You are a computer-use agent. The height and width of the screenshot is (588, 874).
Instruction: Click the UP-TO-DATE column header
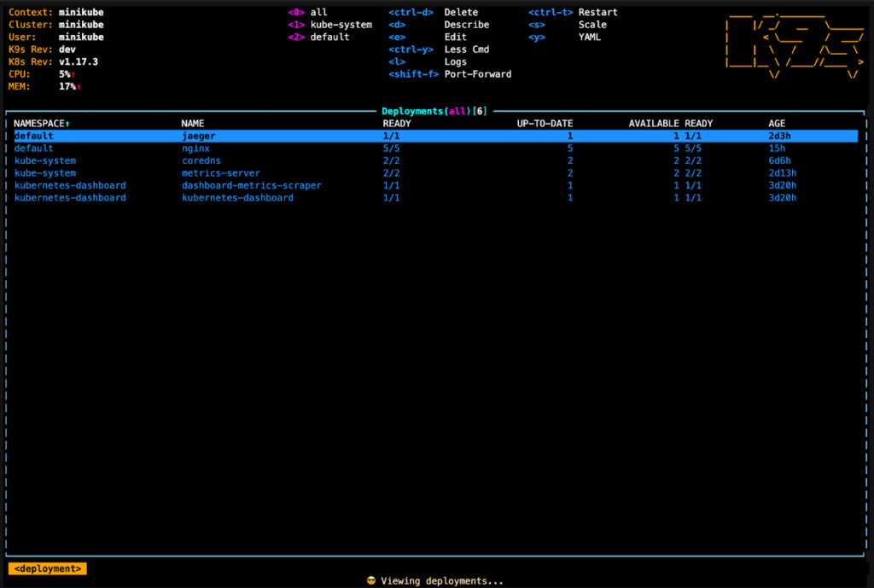(545, 124)
